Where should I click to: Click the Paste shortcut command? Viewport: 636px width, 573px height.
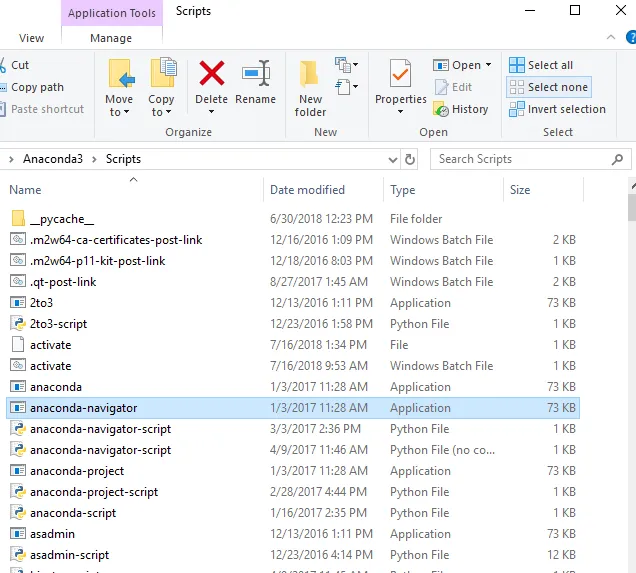click(42, 109)
